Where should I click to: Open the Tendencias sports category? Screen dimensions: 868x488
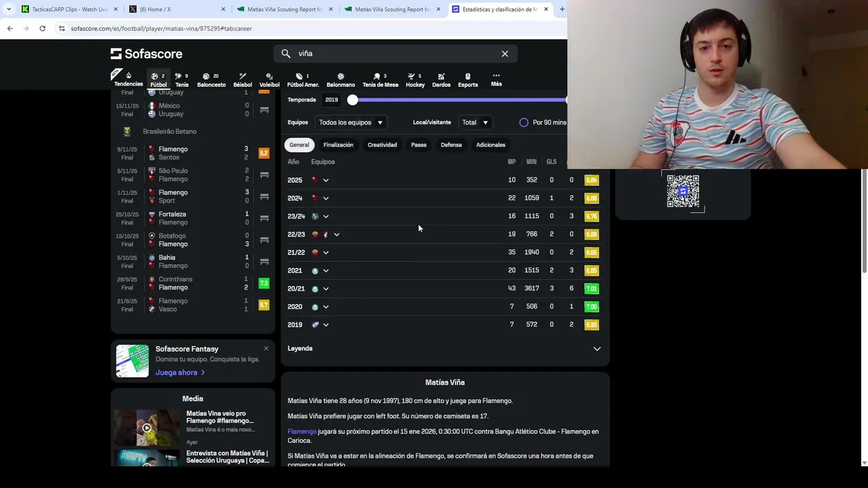[x=128, y=80]
